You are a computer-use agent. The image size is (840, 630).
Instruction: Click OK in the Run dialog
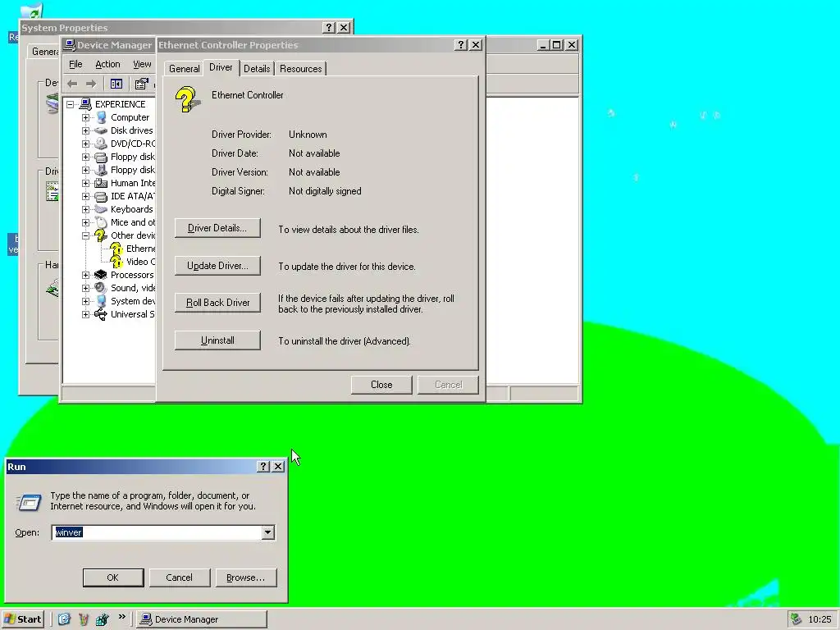click(113, 577)
